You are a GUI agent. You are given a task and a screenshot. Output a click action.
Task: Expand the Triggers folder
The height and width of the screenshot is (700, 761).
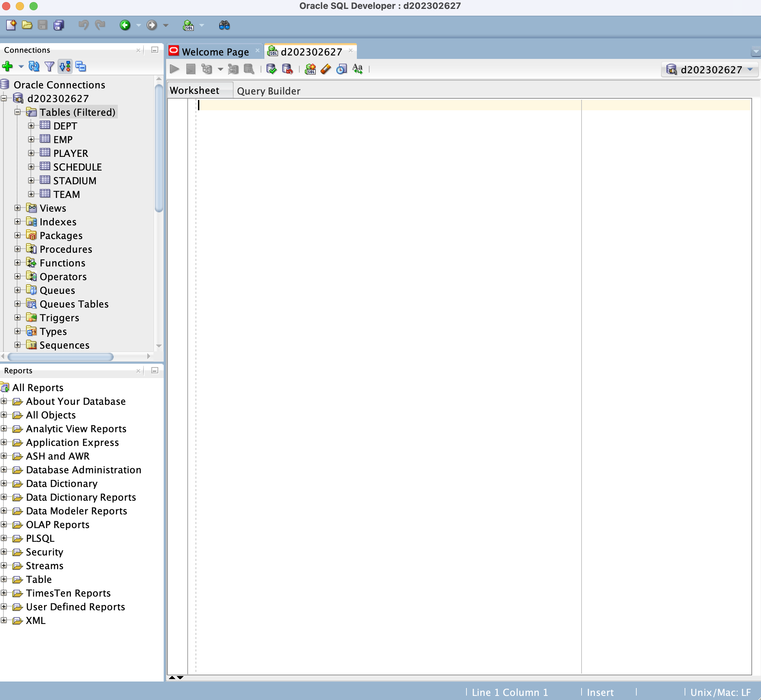pyautogui.click(x=17, y=317)
